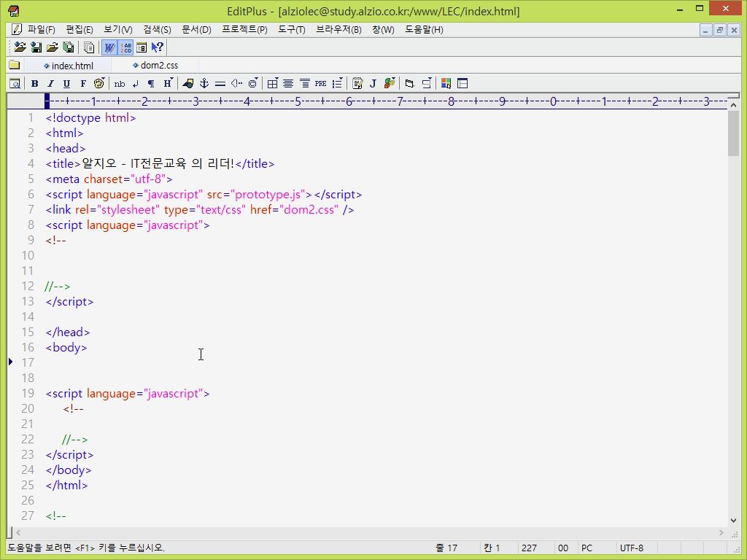Image resolution: width=747 pixels, height=560 pixels.
Task: Click the PC file format status
Action: [587, 548]
